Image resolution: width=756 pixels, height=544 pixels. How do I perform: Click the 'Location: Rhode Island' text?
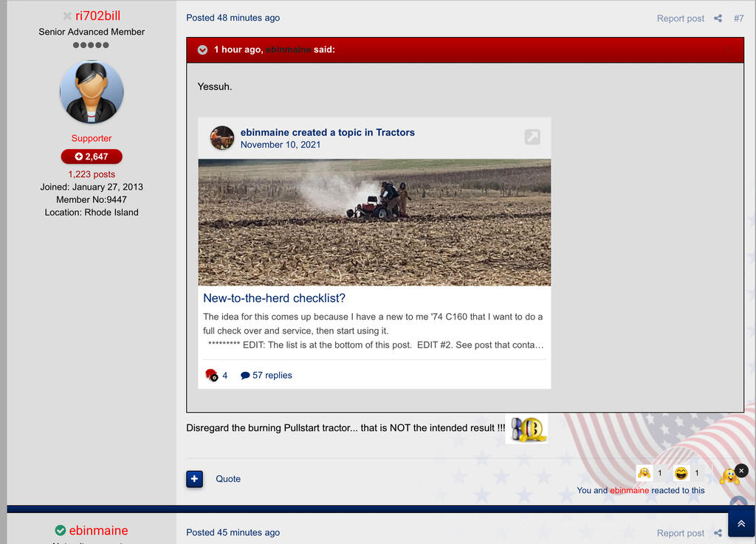[x=92, y=213]
